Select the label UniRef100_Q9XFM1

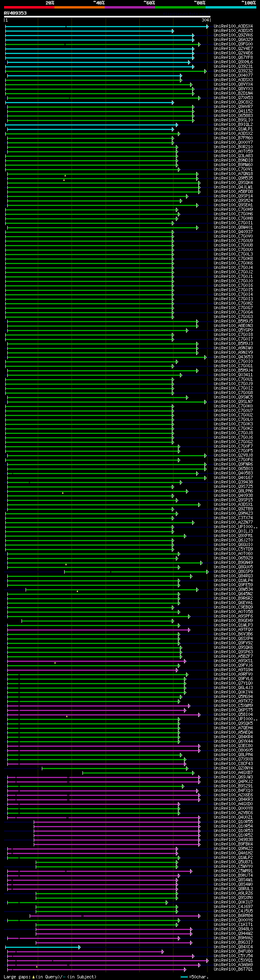(233, 536)
